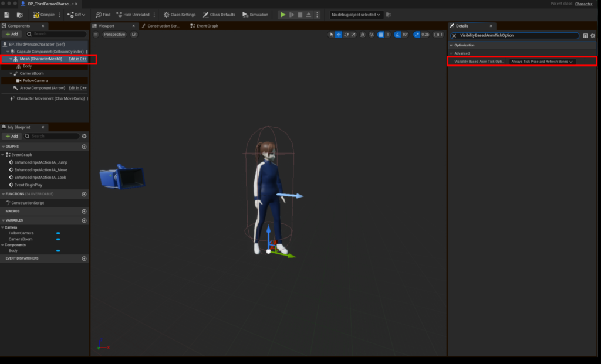The width and height of the screenshot is (601, 364).
Task: Open the Visibility Based Anim Tick Option dropdown
Action: tap(542, 62)
